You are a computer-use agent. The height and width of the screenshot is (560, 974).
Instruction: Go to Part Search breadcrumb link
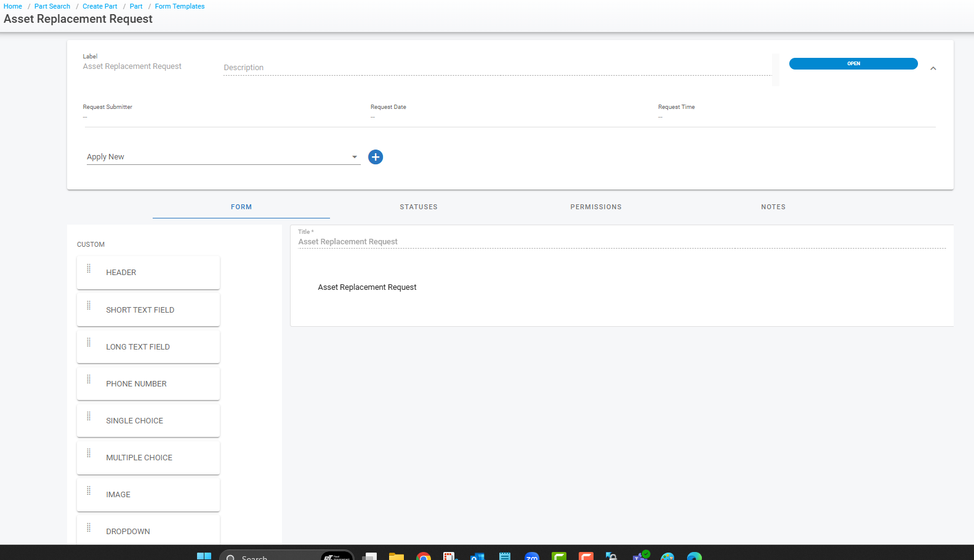click(x=52, y=6)
